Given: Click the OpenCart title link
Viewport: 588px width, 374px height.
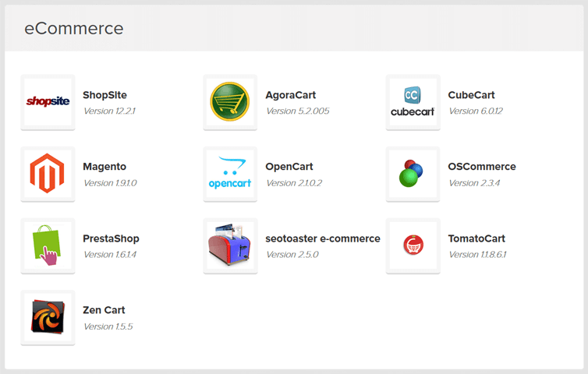Looking at the screenshot, I should click(289, 167).
